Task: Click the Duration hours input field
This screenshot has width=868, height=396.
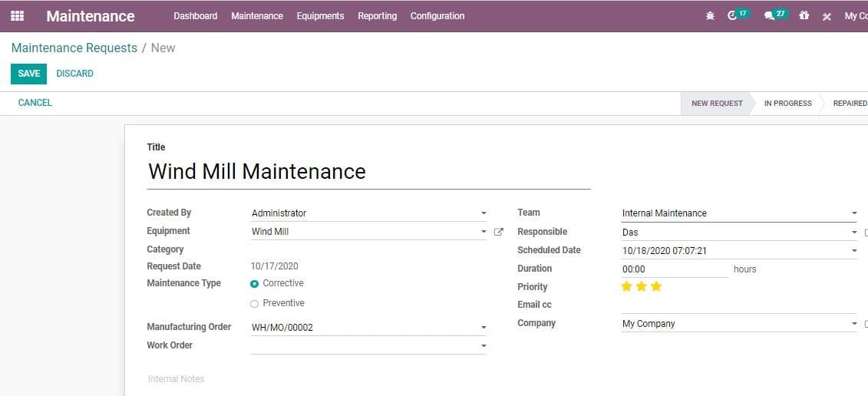Action: click(x=675, y=269)
